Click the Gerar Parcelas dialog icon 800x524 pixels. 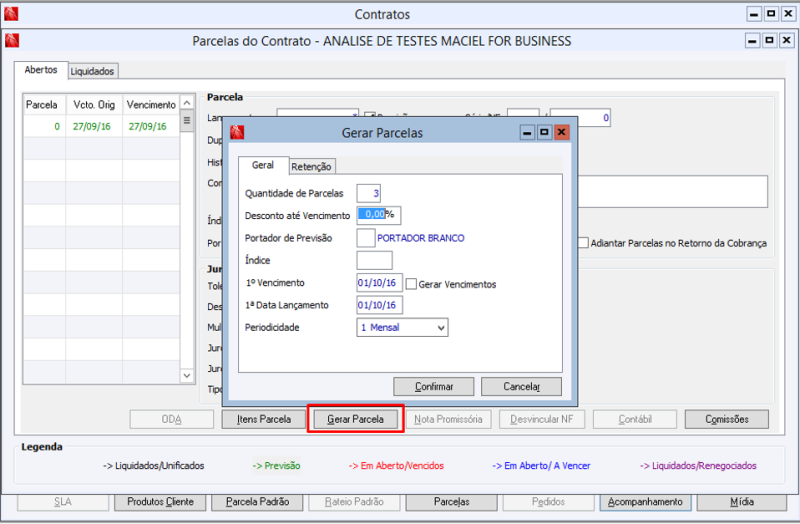point(237,133)
